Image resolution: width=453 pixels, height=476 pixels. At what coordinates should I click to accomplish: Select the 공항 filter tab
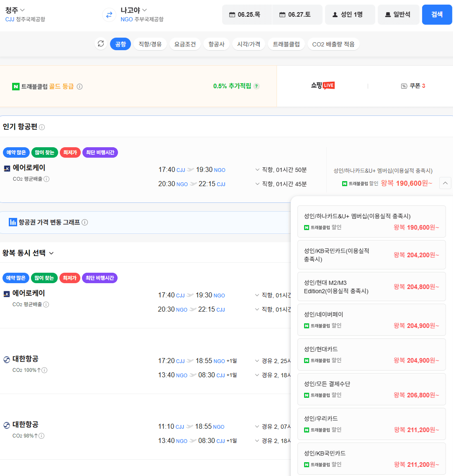(x=120, y=44)
